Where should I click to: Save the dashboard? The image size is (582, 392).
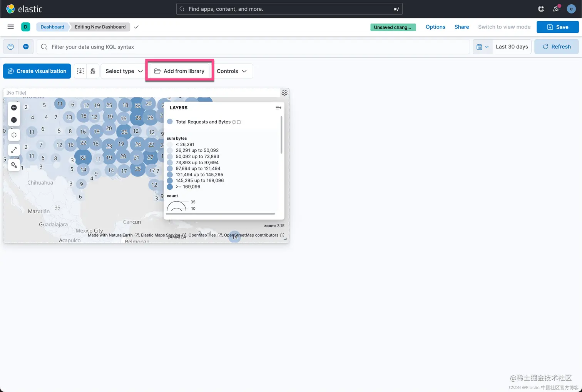tap(558, 27)
